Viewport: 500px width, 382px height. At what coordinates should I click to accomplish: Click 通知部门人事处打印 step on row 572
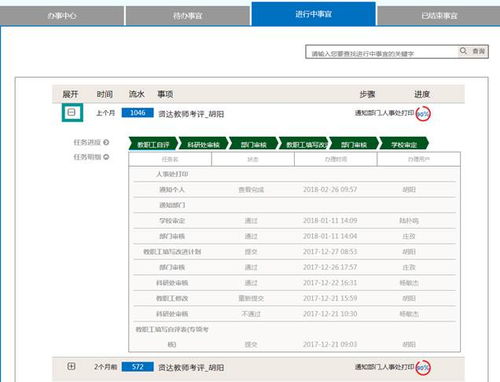tap(384, 367)
